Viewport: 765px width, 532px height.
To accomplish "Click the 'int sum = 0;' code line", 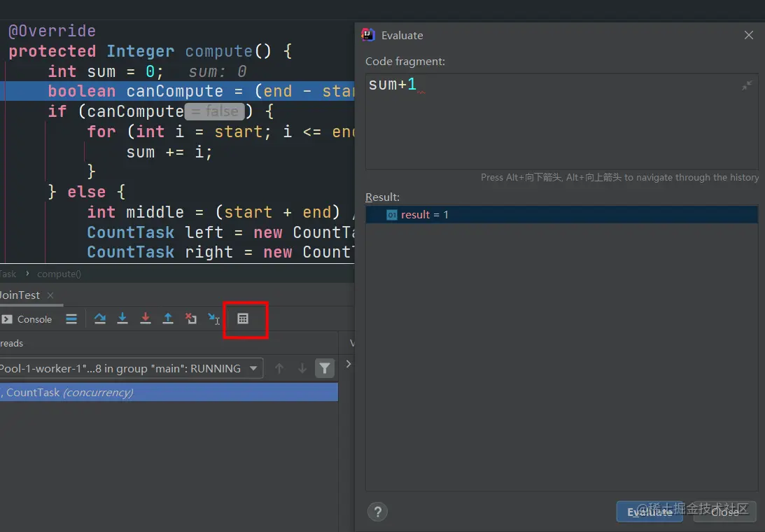I will tap(106, 71).
